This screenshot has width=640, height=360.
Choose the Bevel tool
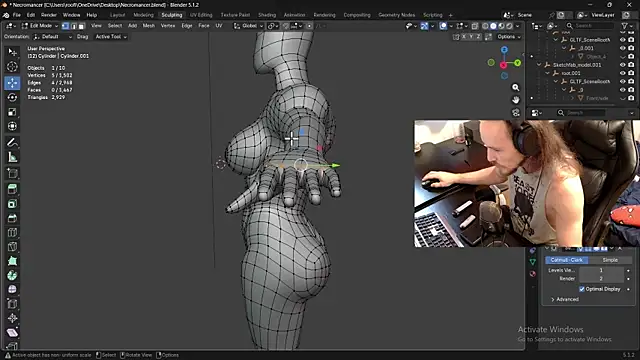[12, 218]
